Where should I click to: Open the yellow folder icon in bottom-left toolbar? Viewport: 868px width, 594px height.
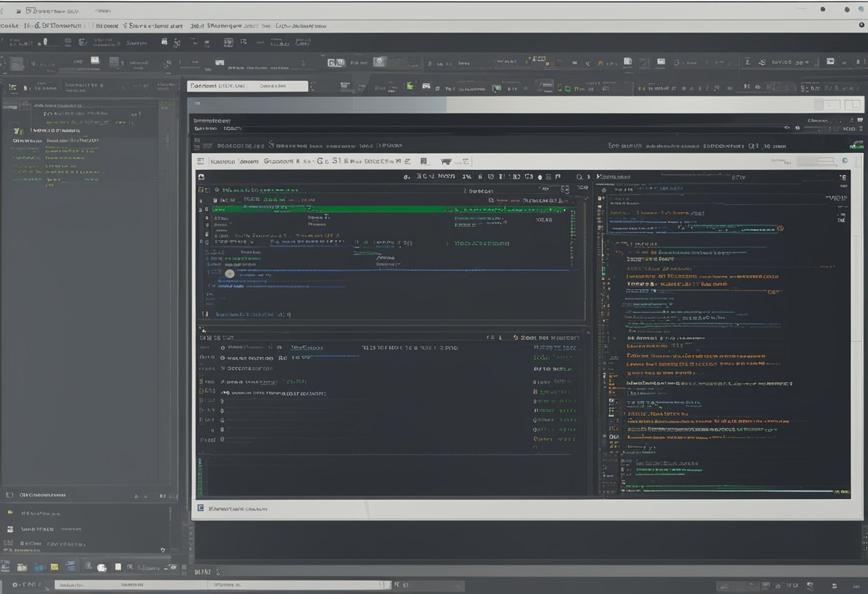pyautogui.click(x=54, y=567)
